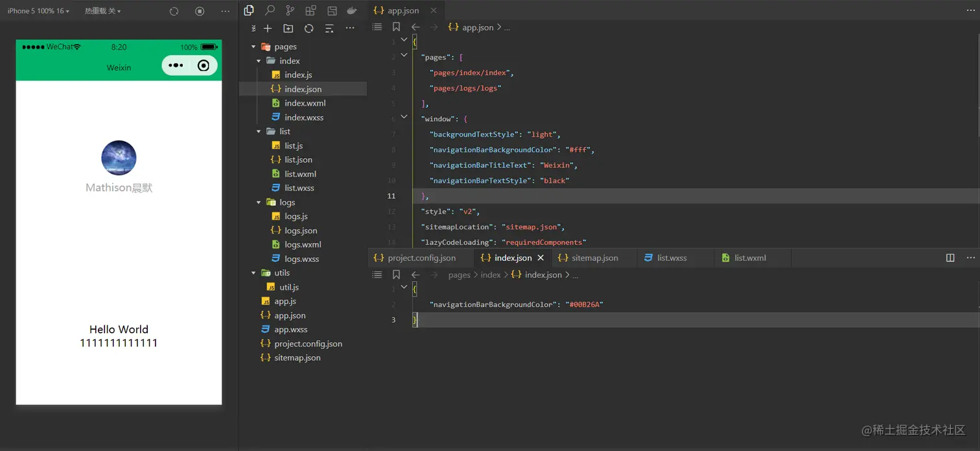Click bookmark icon above app.json editor
Image resolution: width=980 pixels, height=451 pixels.
(x=396, y=27)
